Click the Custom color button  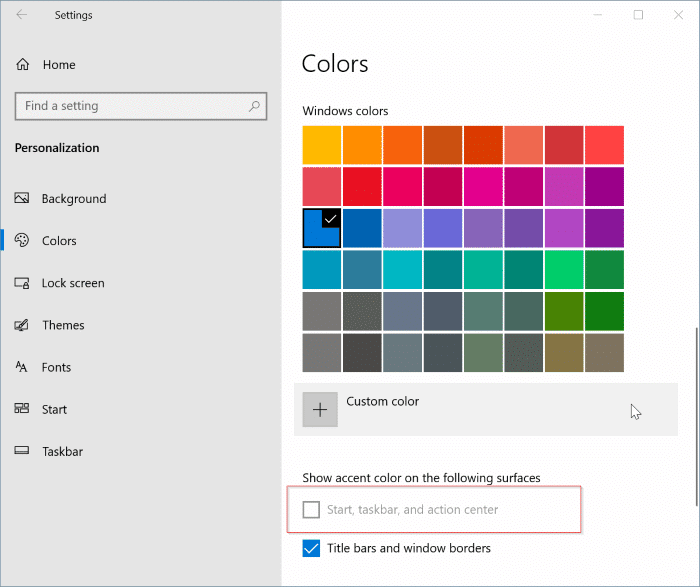(x=382, y=402)
